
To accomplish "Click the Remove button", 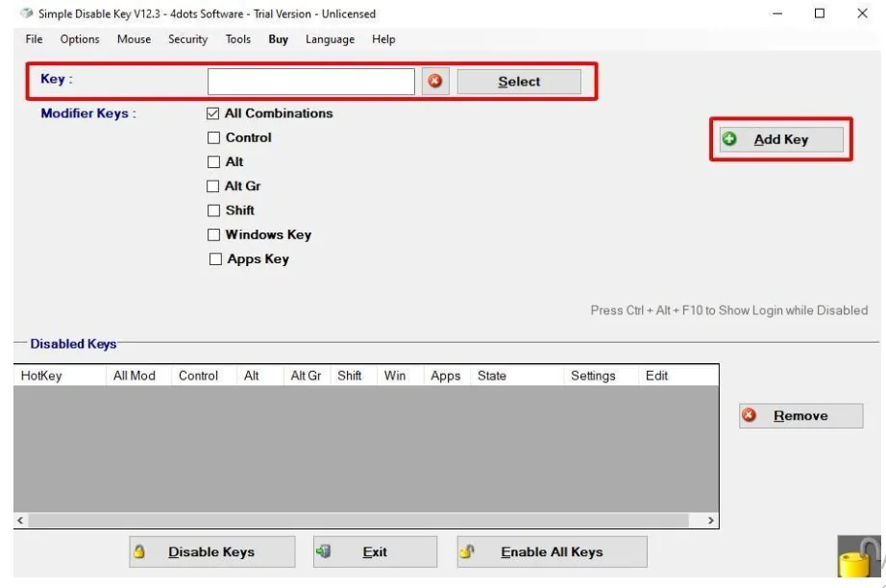I will pyautogui.click(x=800, y=416).
